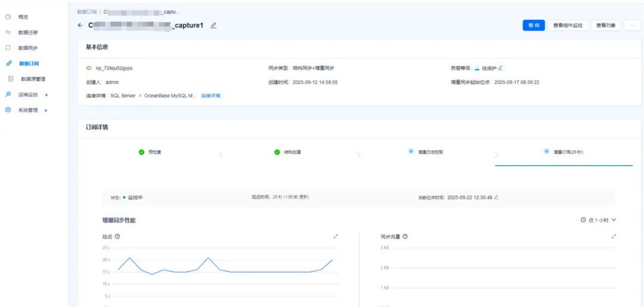This screenshot has height=307, width=644.
Task: Click the 查看组件监控 button
Action: (x=568, y=26)
